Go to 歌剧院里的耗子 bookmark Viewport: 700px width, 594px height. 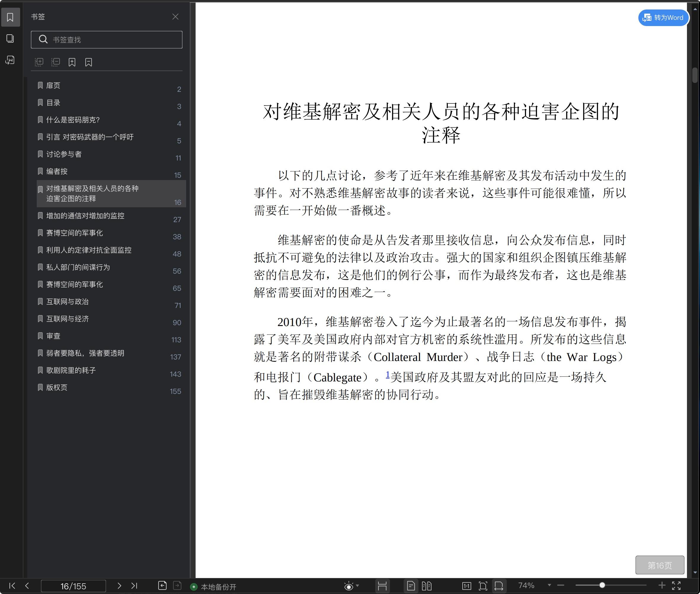(x=111, y=370)
